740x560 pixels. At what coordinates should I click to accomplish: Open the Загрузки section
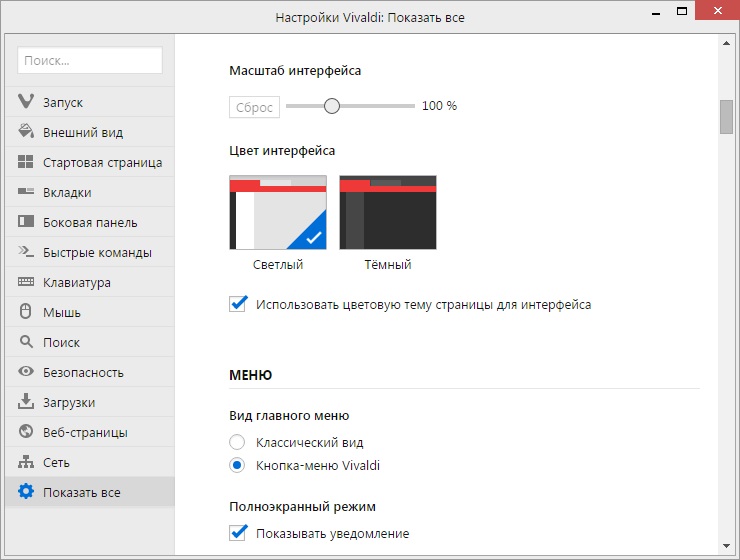(x=90, y=402)
